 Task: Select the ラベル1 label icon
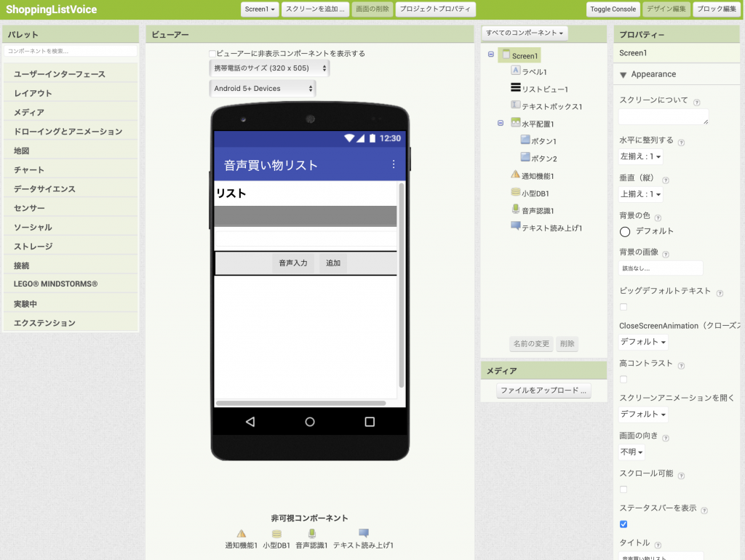[x=516, y=71]
